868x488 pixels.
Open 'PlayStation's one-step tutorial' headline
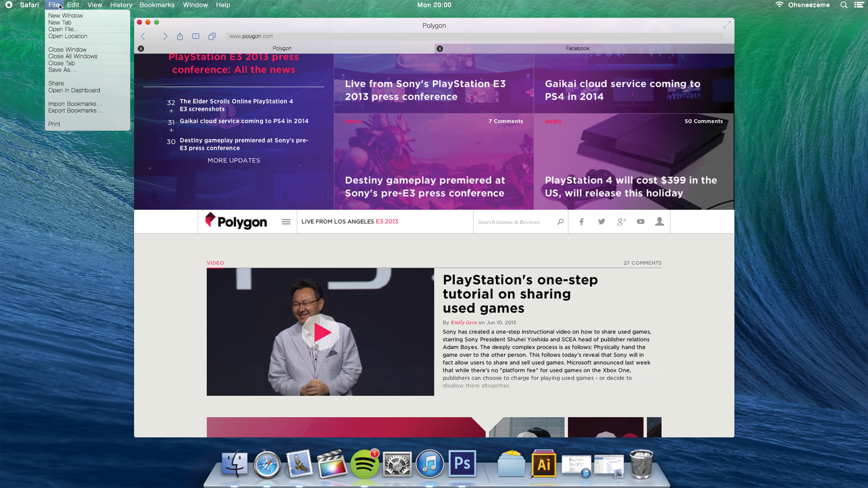[x=520, y=294]
